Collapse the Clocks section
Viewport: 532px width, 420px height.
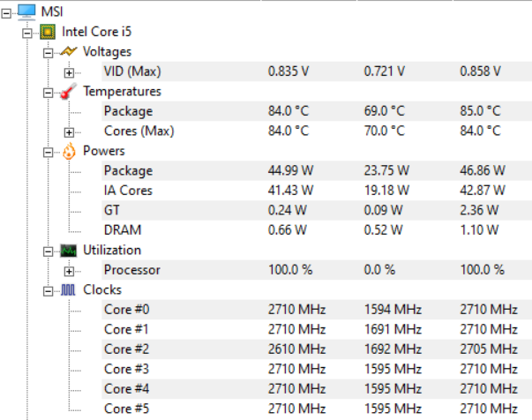coord(48,289)
